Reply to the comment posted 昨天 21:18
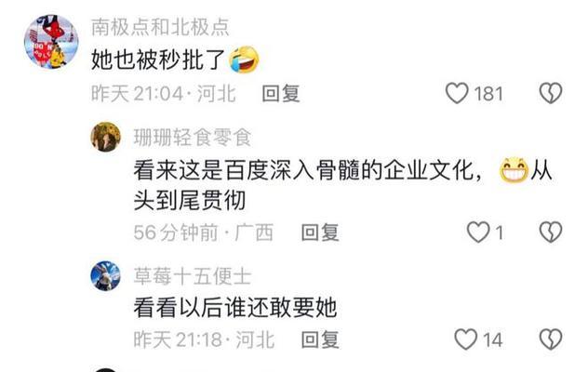 320,339
